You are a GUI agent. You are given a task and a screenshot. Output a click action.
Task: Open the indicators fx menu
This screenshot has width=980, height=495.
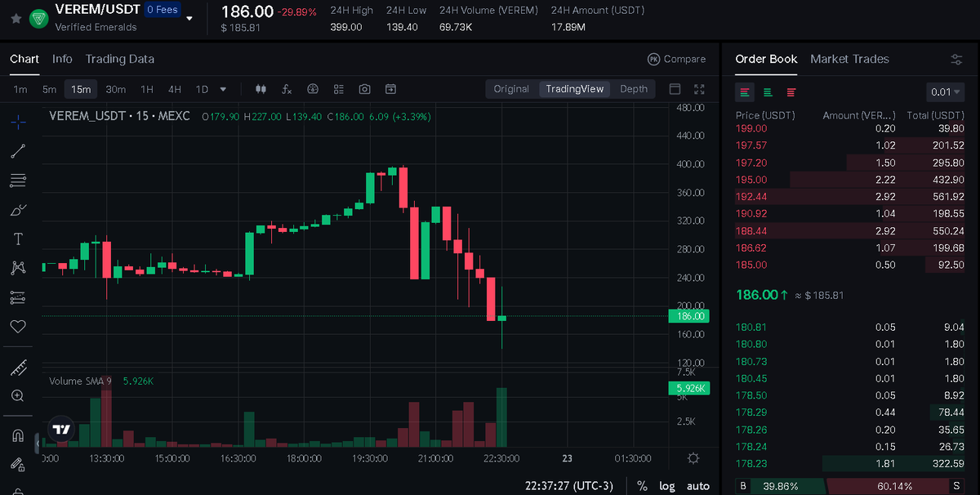(287, 89)
